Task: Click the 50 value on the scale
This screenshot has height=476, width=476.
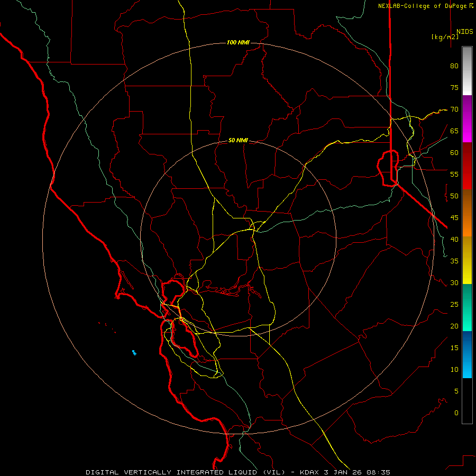Action: point(454,196)
